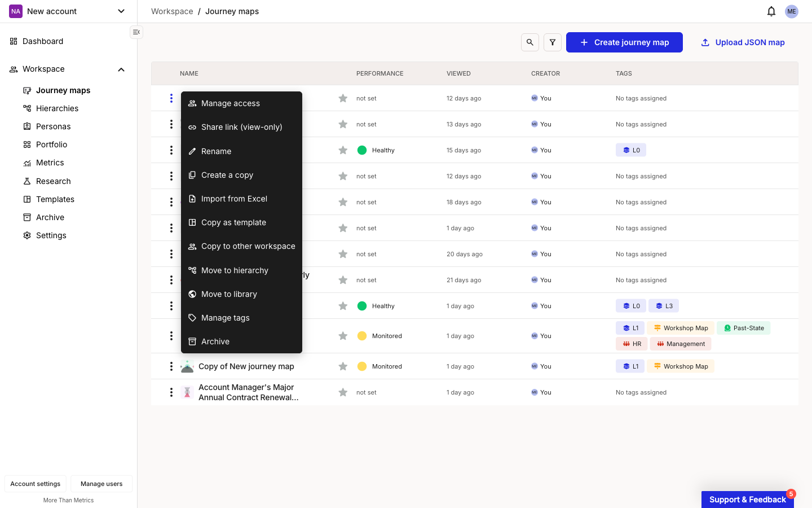Click the journey map thumbnail for Copy of New journey map
Viewport: 812px width, 508px height.
[x=187, y=366]
